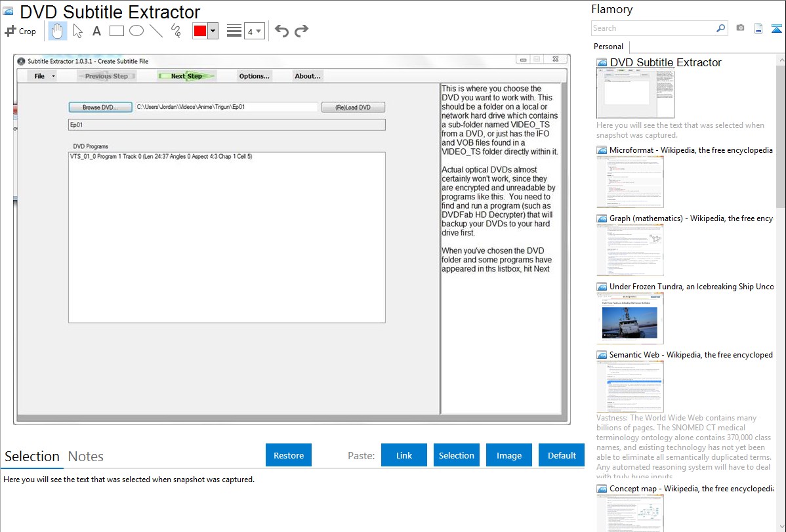This screenshot has width=786, height=532.
Task: Click the Browse DVD... button
Action: click(x=100, y=108)
